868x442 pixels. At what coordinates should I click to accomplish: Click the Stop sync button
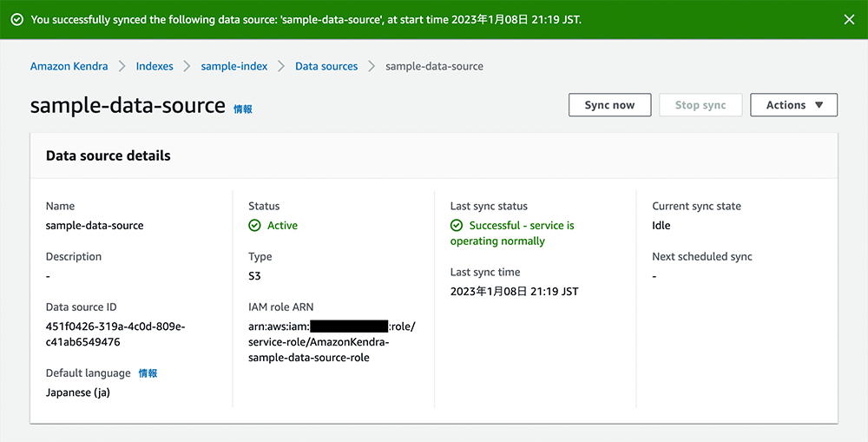point(700,105)
